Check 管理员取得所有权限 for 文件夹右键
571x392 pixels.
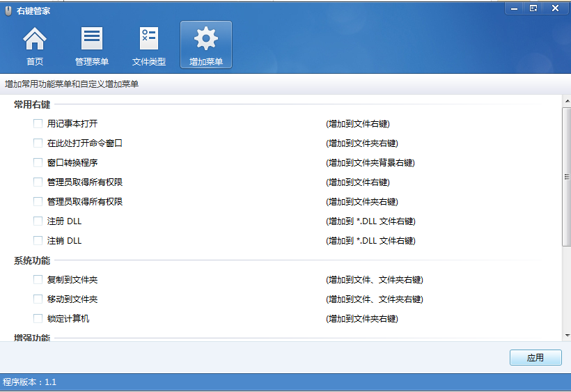38,202
